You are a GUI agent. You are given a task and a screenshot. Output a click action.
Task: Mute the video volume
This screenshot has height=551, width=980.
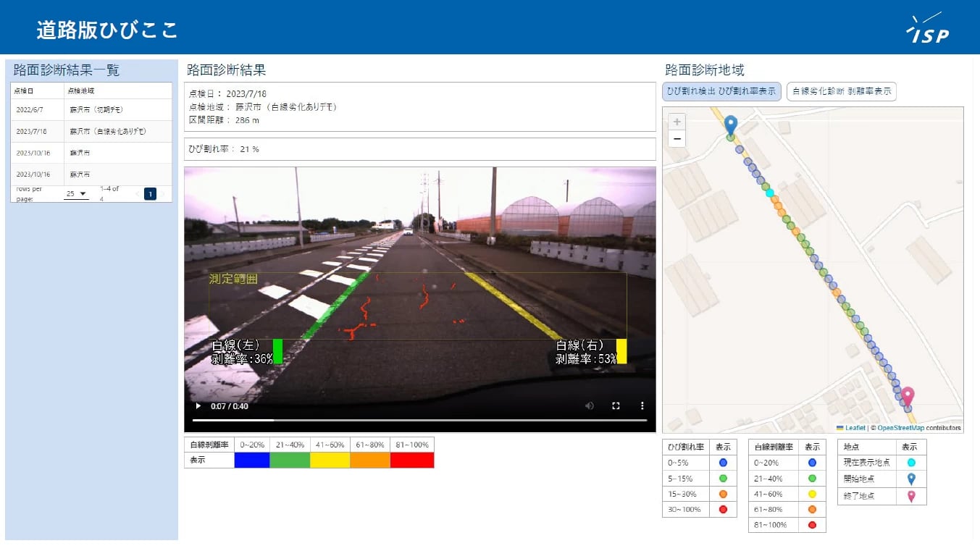coord(590,406)
